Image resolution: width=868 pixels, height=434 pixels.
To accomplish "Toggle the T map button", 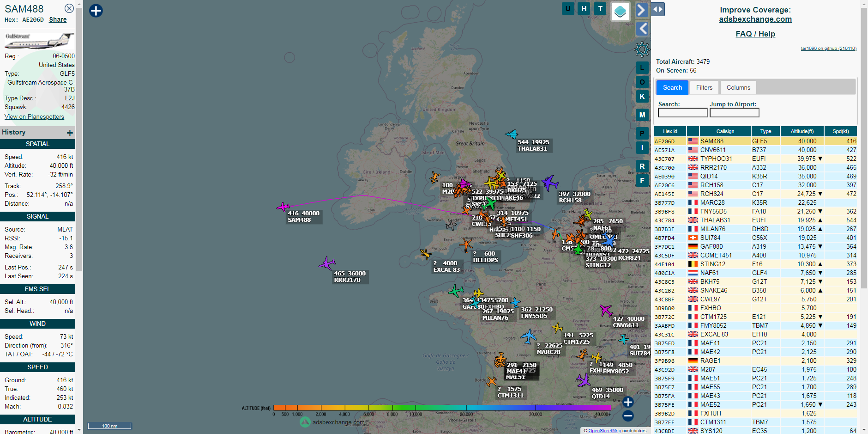I will coord(600,8).
